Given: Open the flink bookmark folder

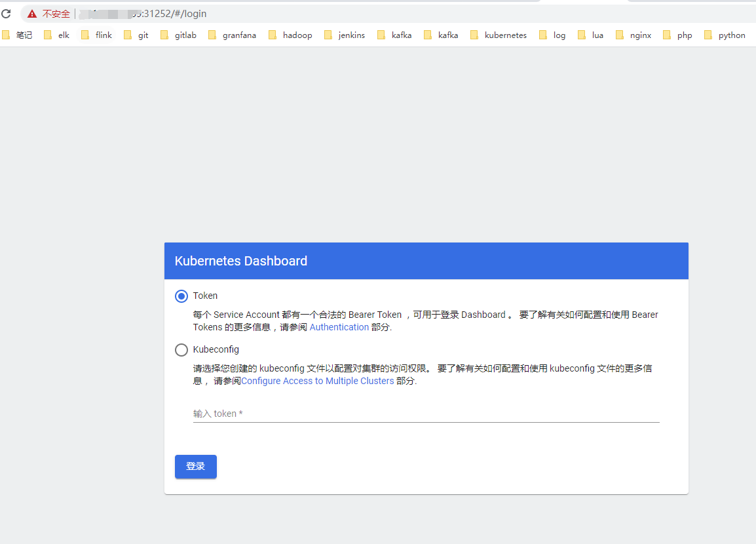Looking at the screenshot, I should (96, 35).
